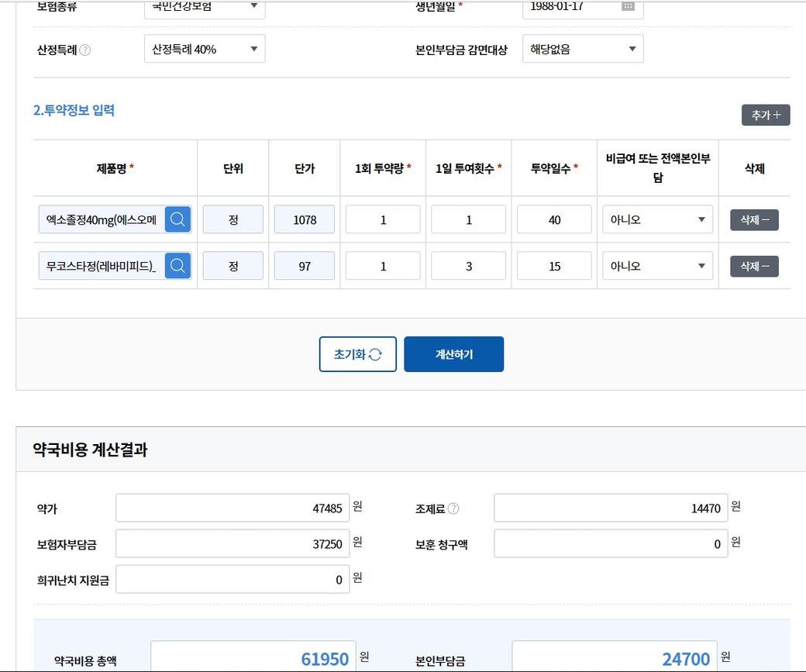
Task: Click the search icon for 엑소졸정40mg product
Action: tap(177, 220)
